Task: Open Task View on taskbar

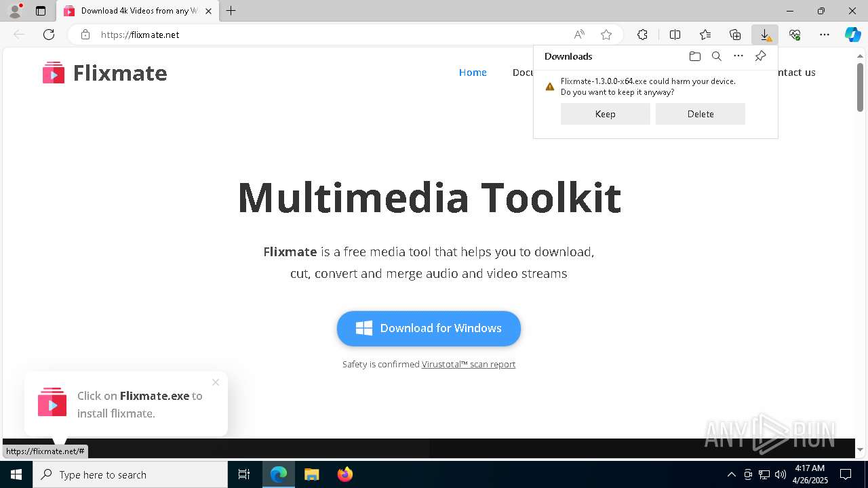Action: tap(244, 474)
